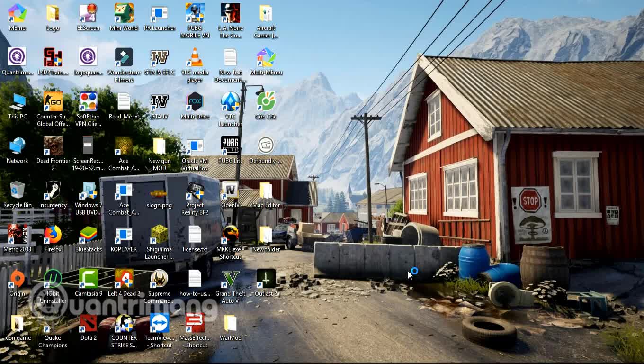Open This PC
This screenshot has height=364, width=644.
click(18, 106)
